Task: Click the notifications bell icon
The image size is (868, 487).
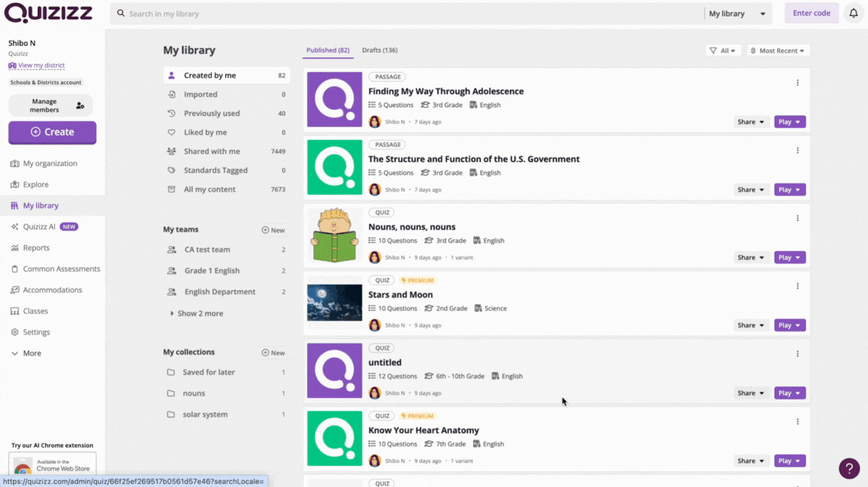Action: (853, 14)
